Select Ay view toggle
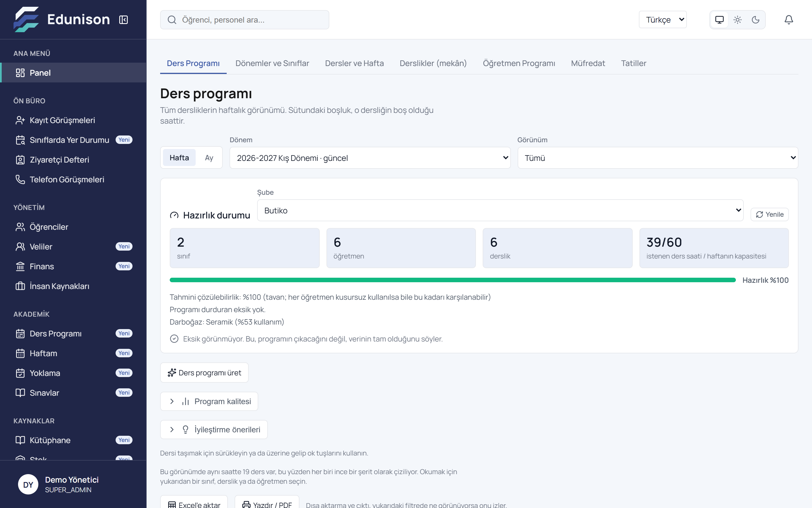This screenshot has width=812, height=508. coord(209,157)
